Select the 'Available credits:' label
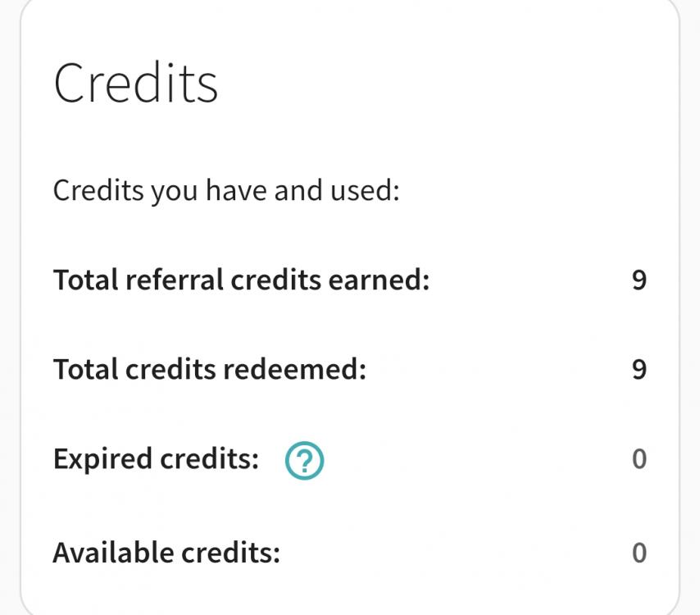The image size is (700, 615). point(166,553)
